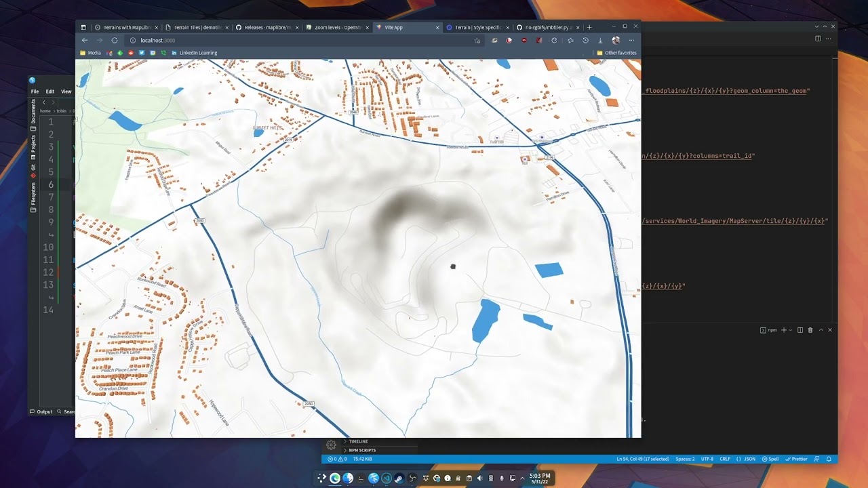Open the Projects side panel in Kate
The image size is (868, 488).
pos(33,148)
